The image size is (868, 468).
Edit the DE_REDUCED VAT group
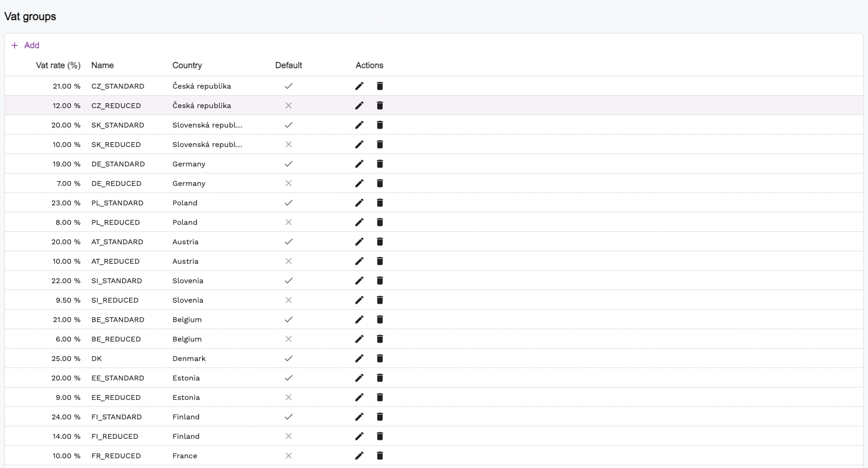(x=359, y=183)
